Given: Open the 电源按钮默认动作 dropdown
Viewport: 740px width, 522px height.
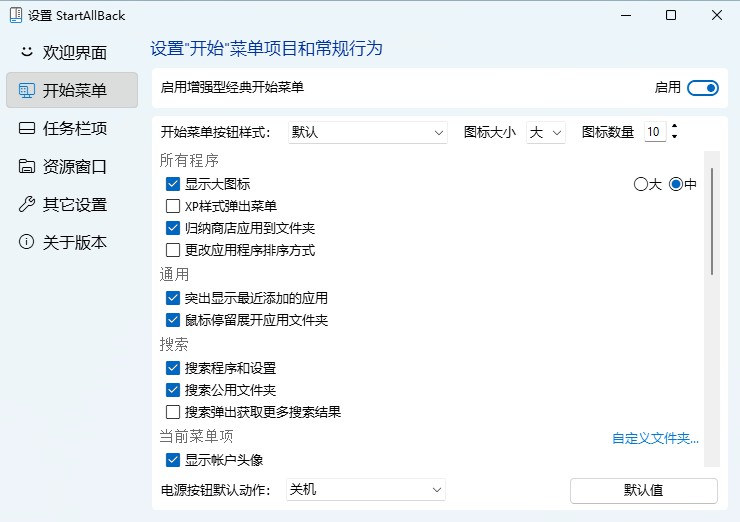Looking at the screenshot, I should click(365, 490).
